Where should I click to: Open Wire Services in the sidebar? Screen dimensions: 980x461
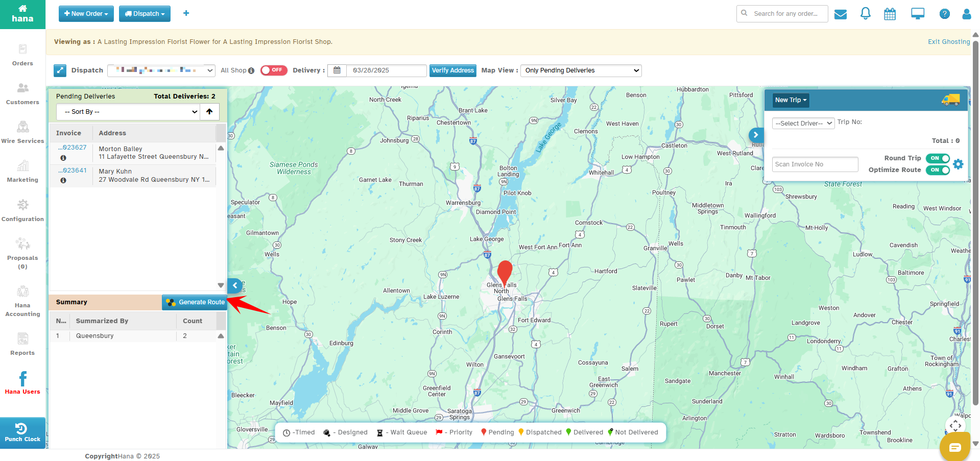(22, 133)
